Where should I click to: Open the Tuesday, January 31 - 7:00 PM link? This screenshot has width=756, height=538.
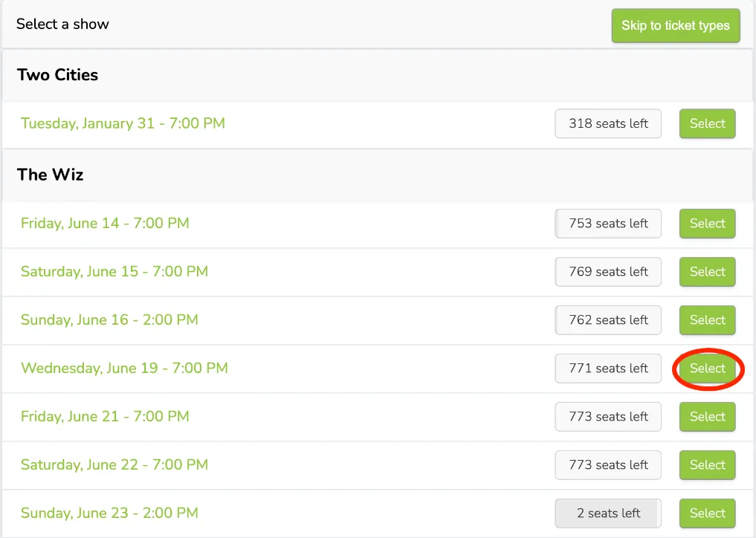click(x=123, y=123)
